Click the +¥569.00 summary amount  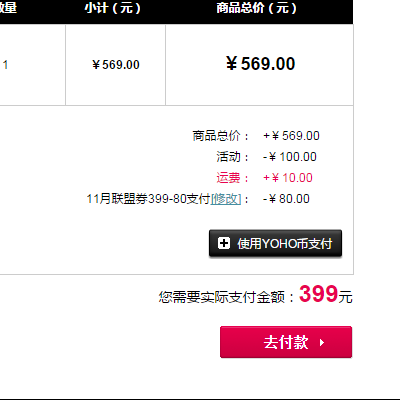coord(291,136)
